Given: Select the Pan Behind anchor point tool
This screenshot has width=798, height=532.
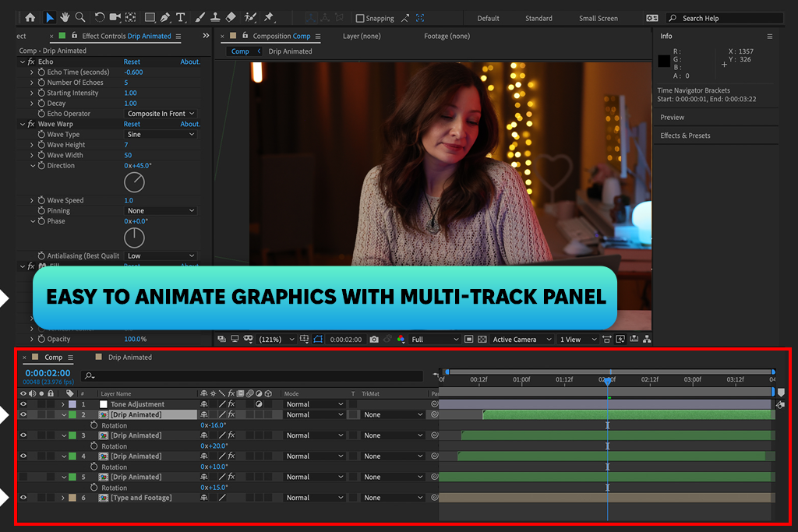Looking at the screenshot, I should coord(131,17).
